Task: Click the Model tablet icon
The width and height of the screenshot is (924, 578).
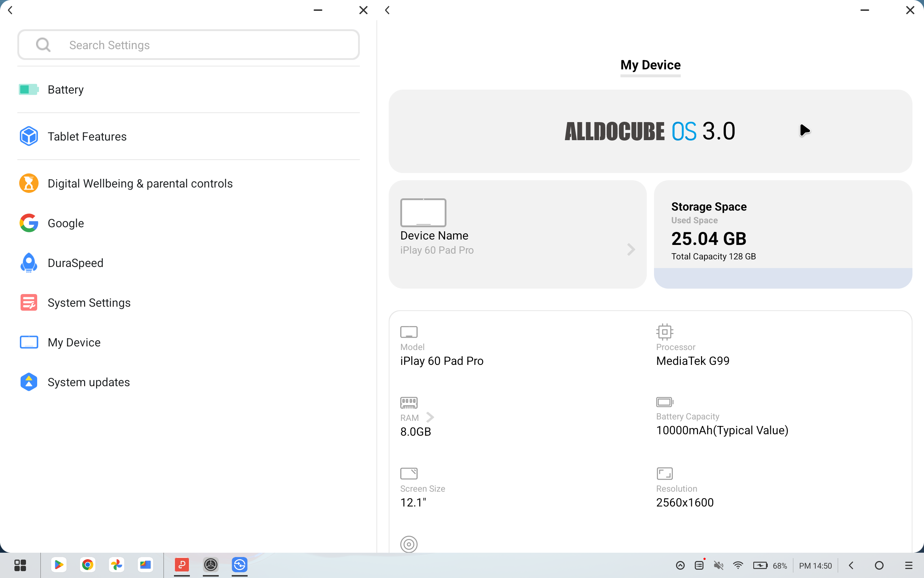Action: pos(409,332)
